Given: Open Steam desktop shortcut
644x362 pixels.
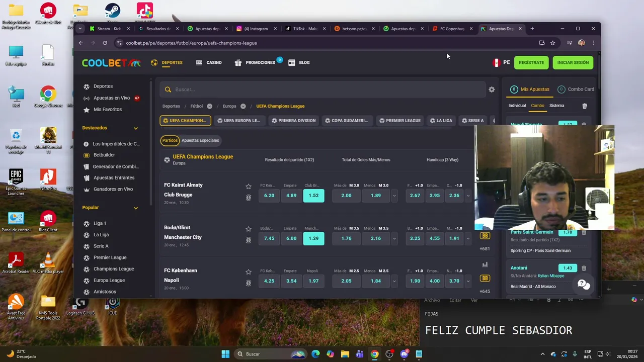Looking at the screenshot, I should pos(112,12).
